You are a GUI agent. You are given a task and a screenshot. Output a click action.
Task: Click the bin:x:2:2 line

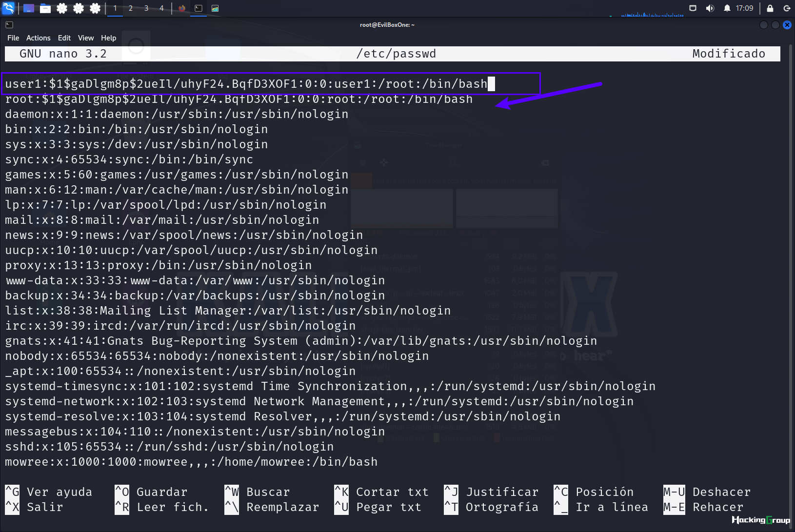click(x=137, y=129)
